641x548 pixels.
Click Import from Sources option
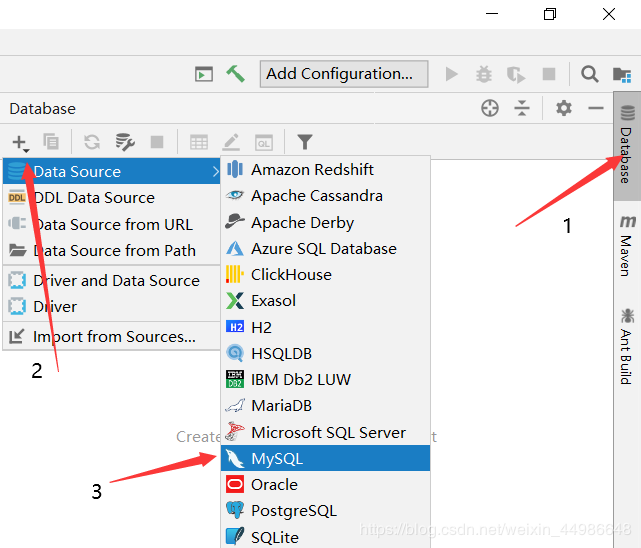coord(114,336)
